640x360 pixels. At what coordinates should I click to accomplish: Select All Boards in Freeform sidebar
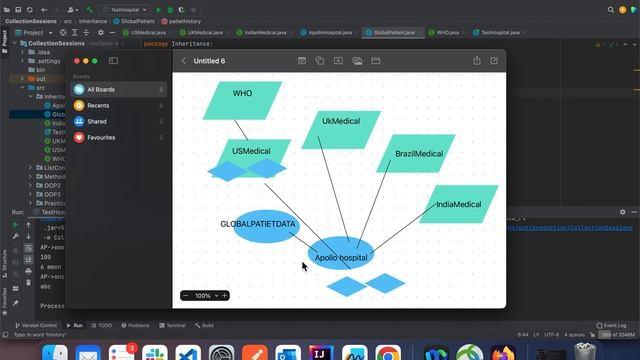[x=119, y=89]
